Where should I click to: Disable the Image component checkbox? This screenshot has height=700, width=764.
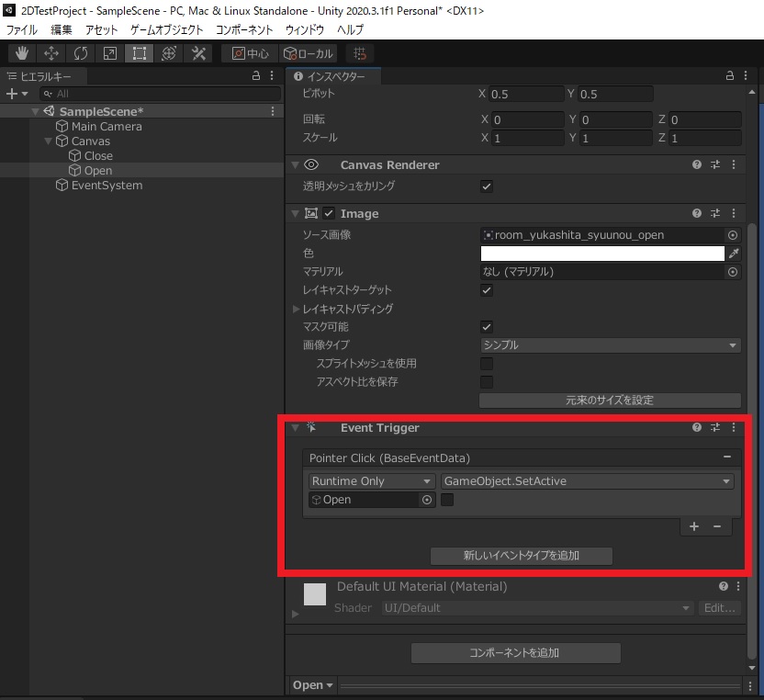[x=329, y=213]
